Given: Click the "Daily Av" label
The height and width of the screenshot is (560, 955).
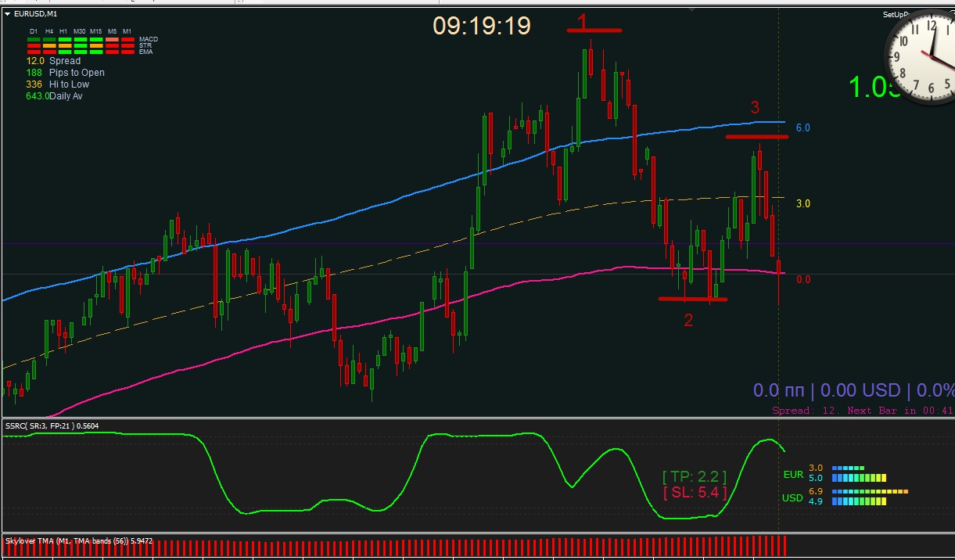Looking at the screenshot, I should [66, 96].
